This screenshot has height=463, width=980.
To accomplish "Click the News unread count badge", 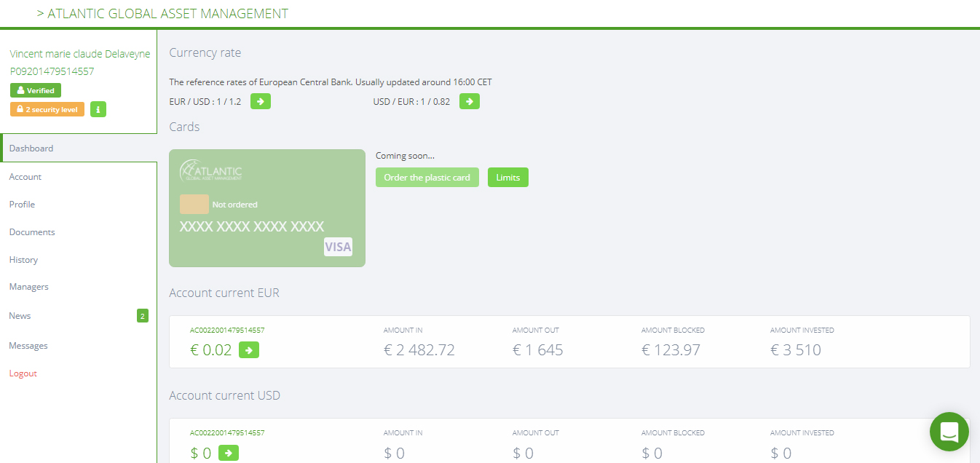I will [143, 316].
